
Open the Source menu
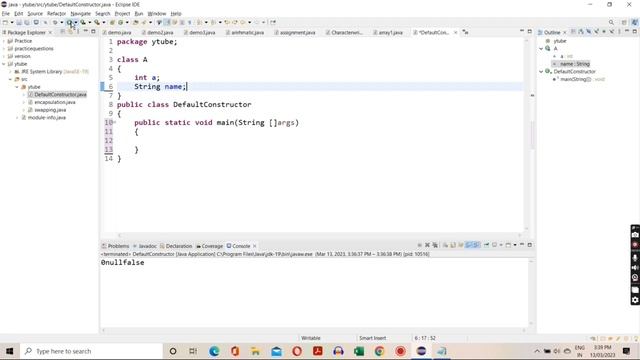coord(35,13)
